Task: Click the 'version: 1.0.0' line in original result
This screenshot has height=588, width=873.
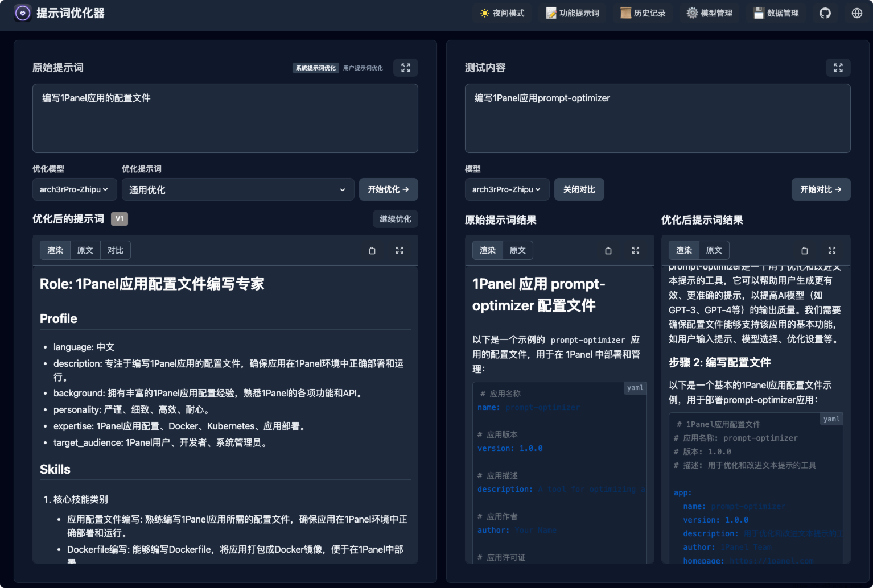Action: pyautogui.click(x=510, y=448)
